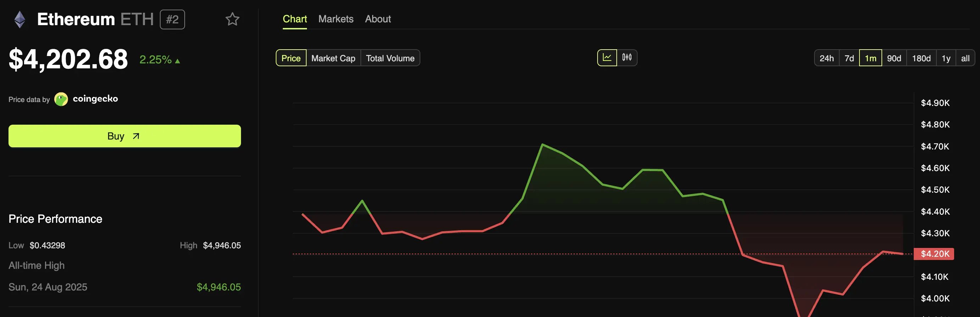Screen dimensions: 980x317
Task: Click the $4.10K axis label
Action: point(934,277)
